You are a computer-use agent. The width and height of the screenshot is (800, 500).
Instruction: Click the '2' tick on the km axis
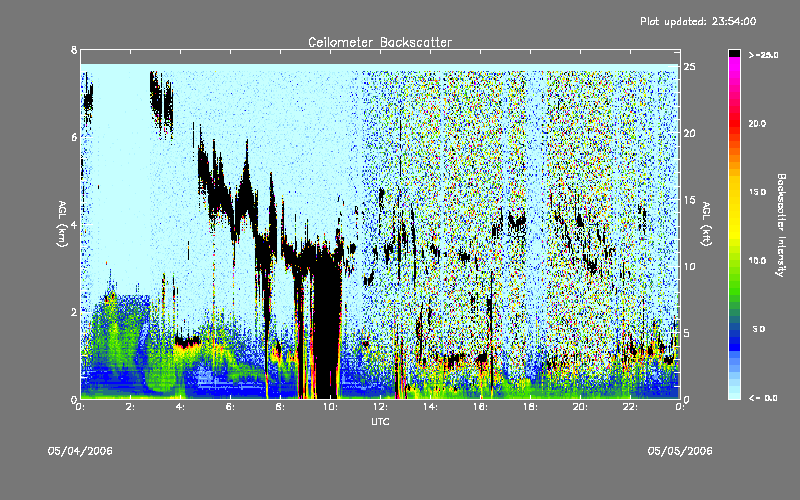(74, 312)
